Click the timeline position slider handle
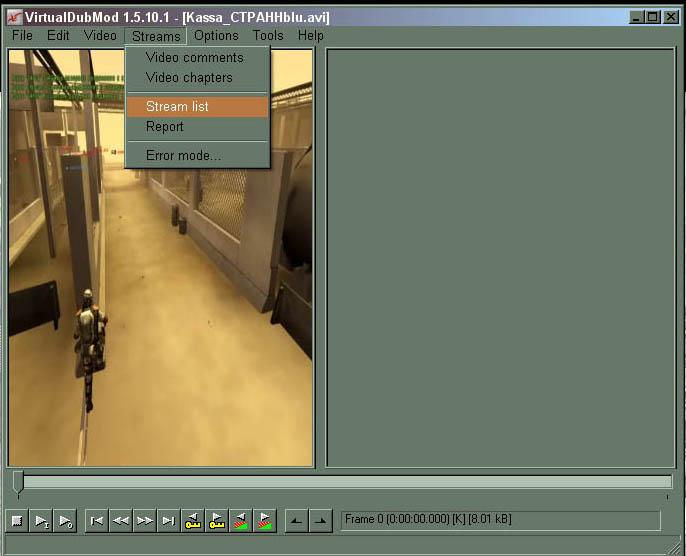This screenshot has width=686, height=556. (x=18, y=482)
